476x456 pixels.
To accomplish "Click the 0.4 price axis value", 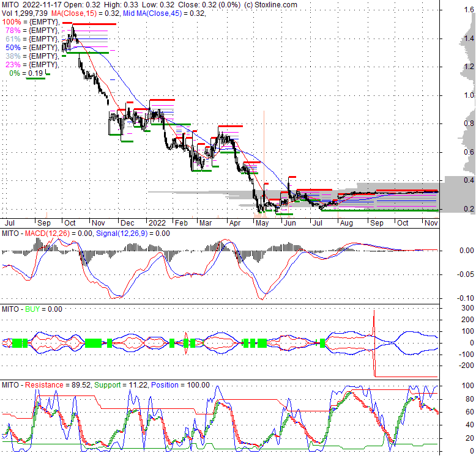I will pyautogui.click(x=469, y=180).
